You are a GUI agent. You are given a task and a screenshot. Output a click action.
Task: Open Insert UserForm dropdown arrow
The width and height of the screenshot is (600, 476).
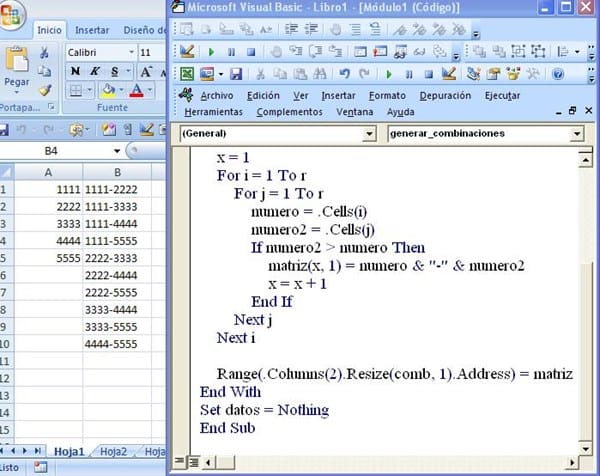coord(221,74)
